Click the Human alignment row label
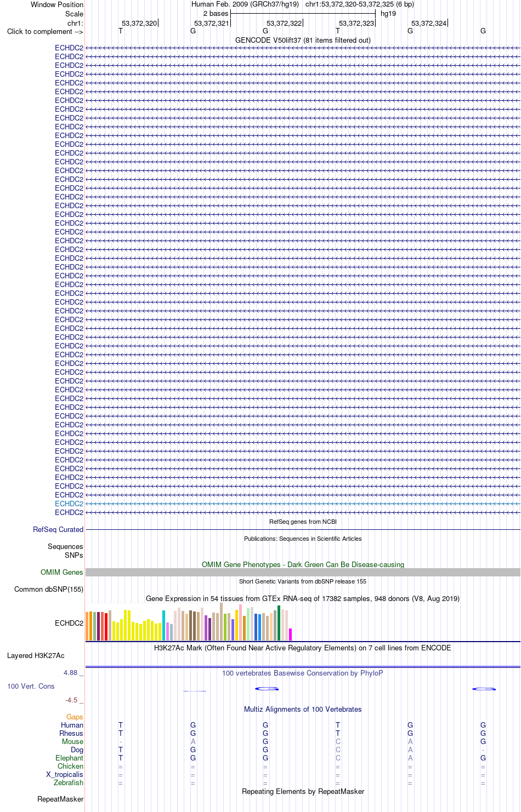The image size is (521, 812). click(x=72, y=725)
